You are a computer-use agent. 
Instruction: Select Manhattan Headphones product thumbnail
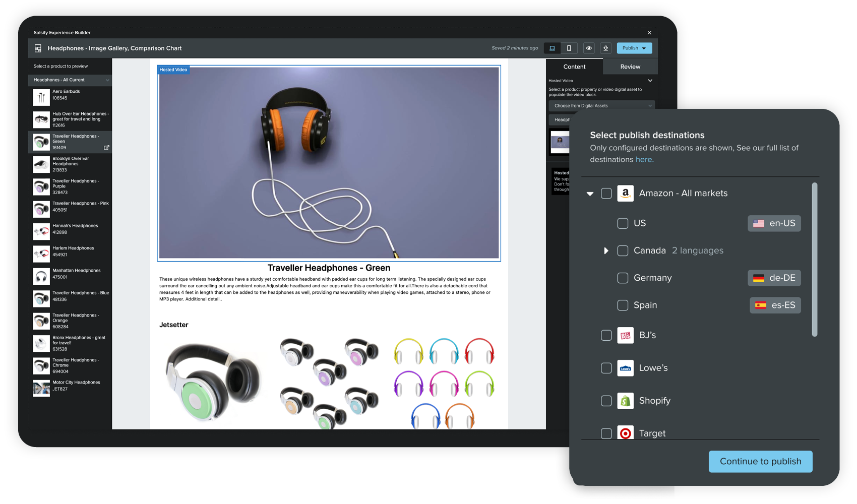(41, 276)
